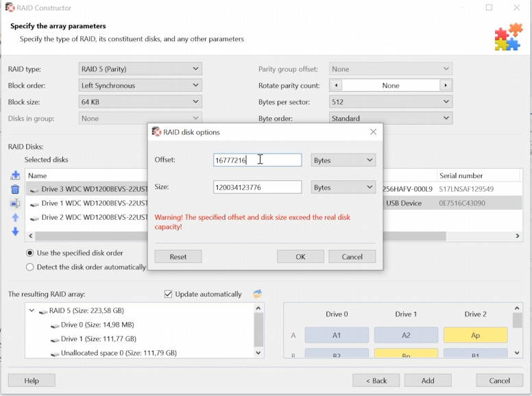Click the Help button
This screenshot has width=532, height=396.
[32, 380]
